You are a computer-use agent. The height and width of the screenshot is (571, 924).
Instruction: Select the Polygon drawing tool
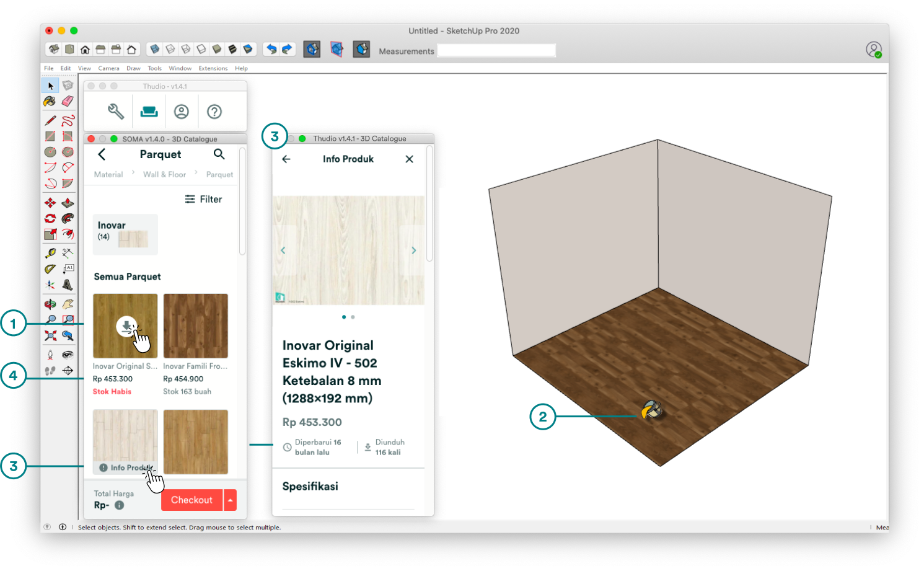(68, 152)
